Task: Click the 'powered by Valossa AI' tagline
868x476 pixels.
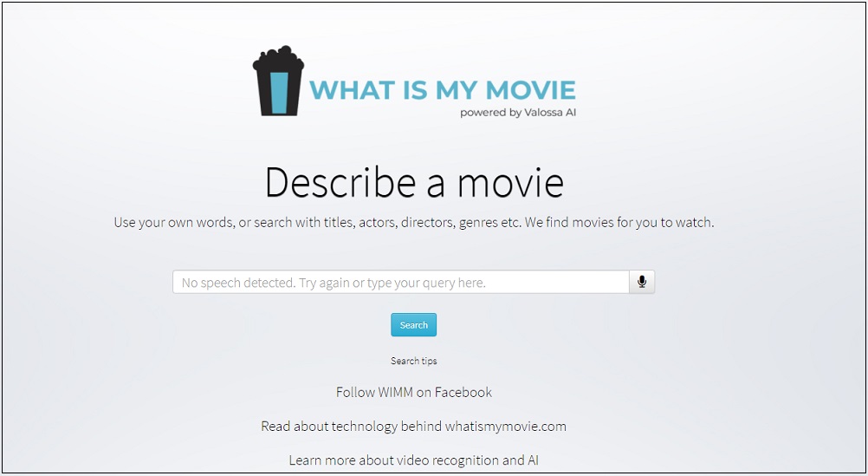Action: click(x=517, y=113)
